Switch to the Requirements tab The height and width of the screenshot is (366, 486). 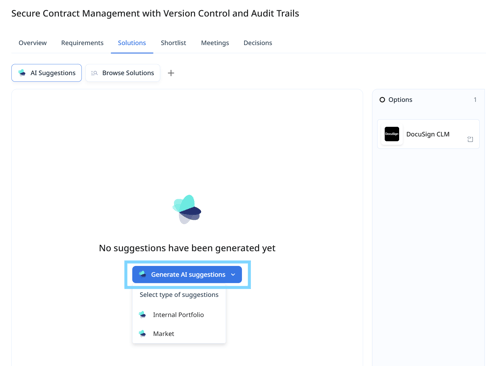click(82, 43)
